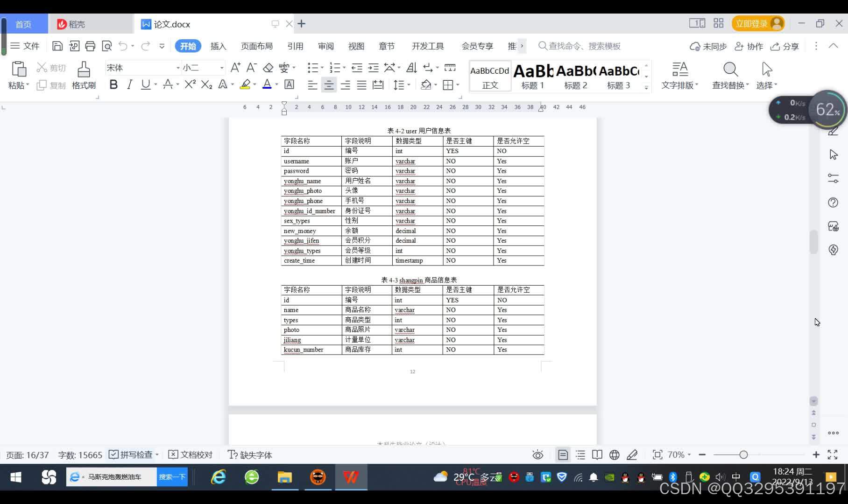Open Print Preview icon
848x504 pixels.
pos(107,46)
